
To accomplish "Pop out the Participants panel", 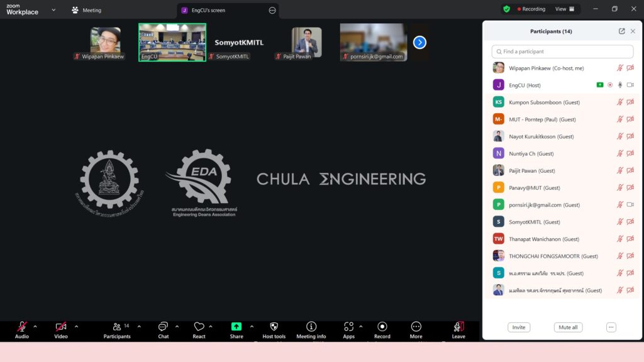I will 622,31.
